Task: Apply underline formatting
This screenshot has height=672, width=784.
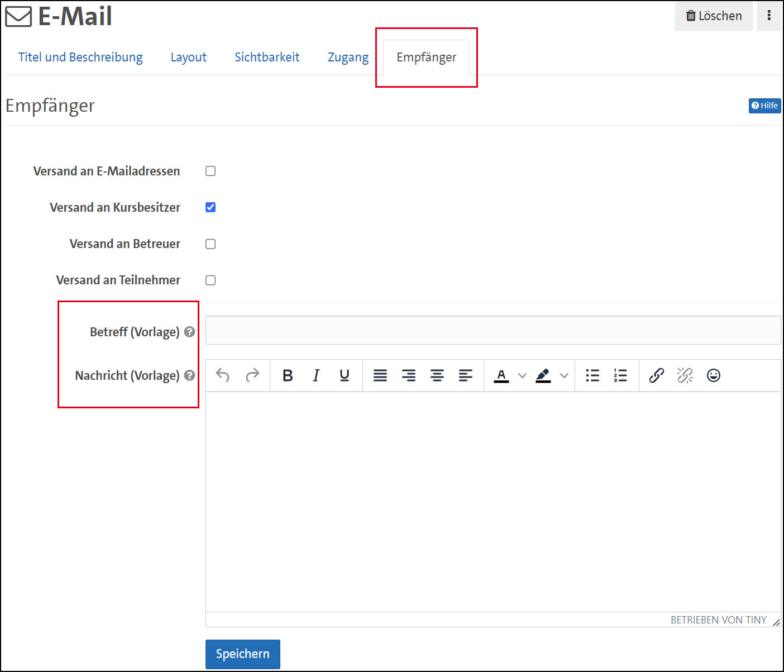Action: [345, 375]
